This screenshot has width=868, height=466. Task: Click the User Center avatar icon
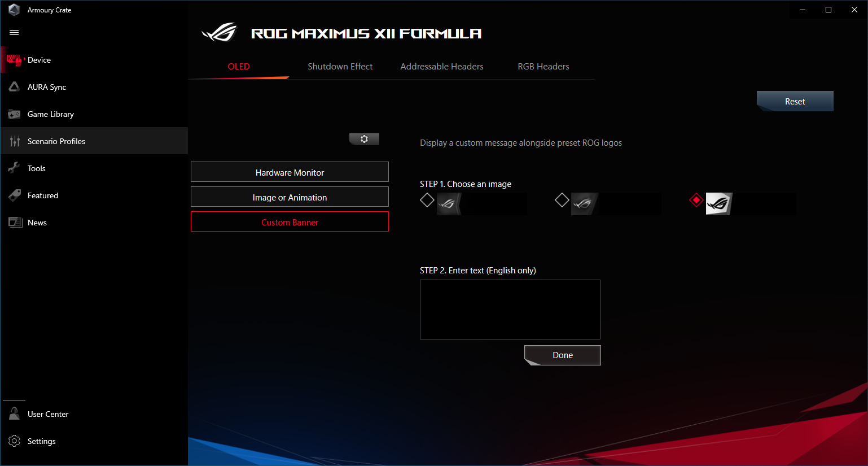[14, 414]
